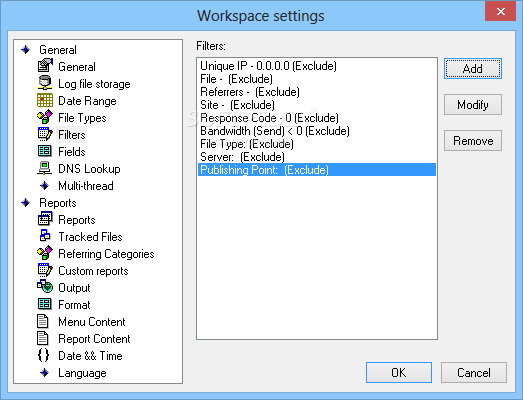The height and width of the screenshot is (400, 523).
Task: Click the Menu Content document icon
Action: pyautogui.click(x=43, y=321)
